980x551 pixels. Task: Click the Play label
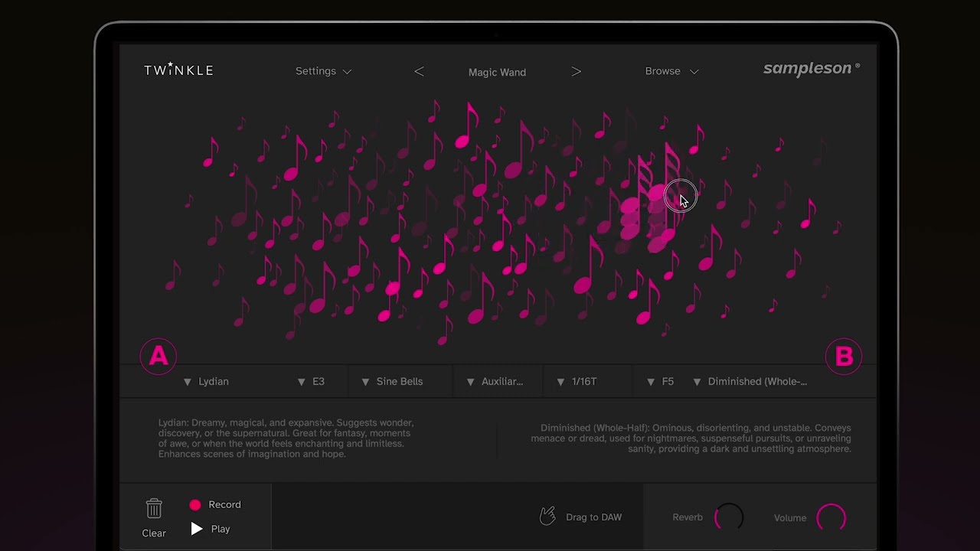coord(220,529)
